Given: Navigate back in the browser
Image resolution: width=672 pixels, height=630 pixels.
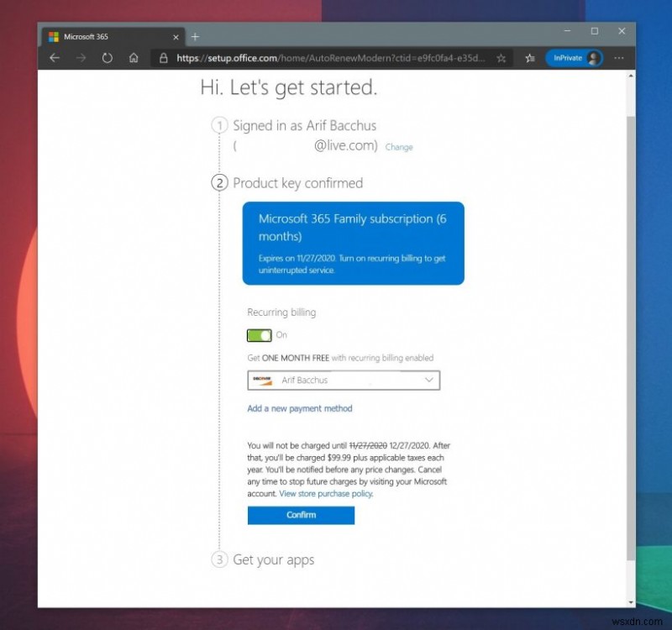Looking at the screenshot, I should pyautogui.click(x=54, y=58).
